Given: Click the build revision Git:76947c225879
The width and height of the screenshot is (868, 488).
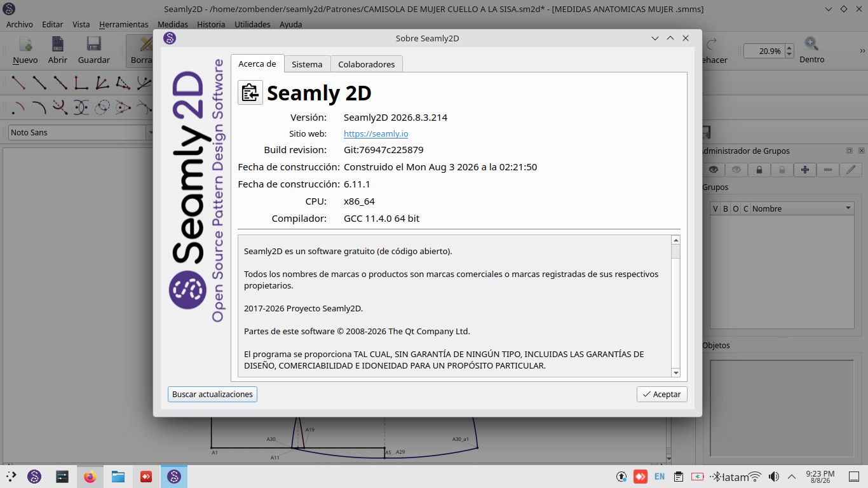Looking at the screenshot, I should 383,150.
